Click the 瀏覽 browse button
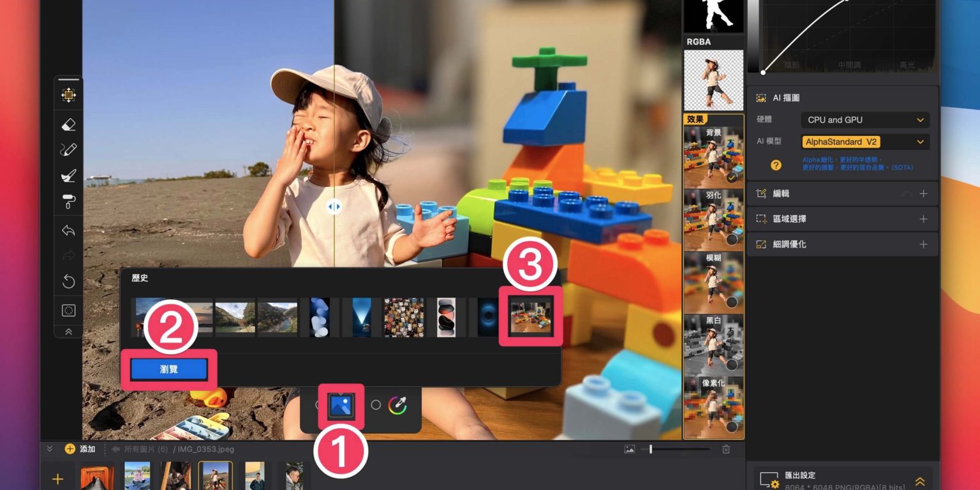 point(169,369)
